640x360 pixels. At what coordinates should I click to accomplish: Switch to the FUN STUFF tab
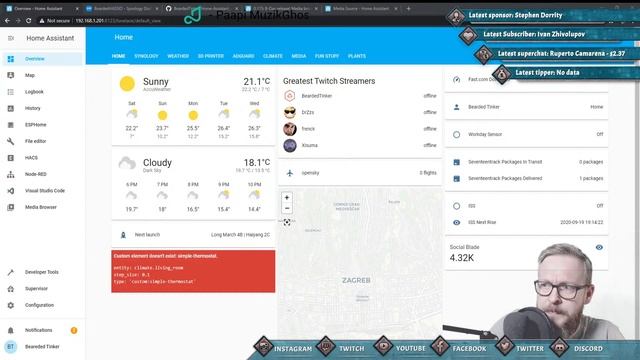pyautogui.click(x=327, y=56)
